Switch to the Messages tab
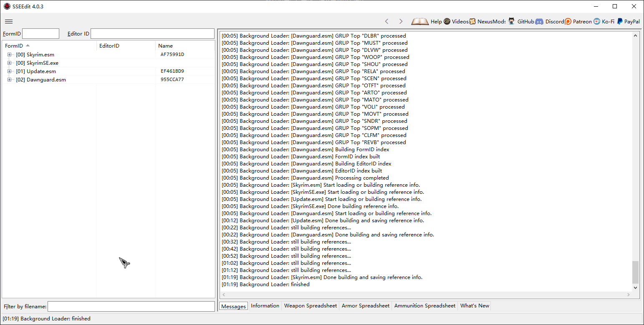The width and height of the screenshot is (644, 325). point(233,306)
